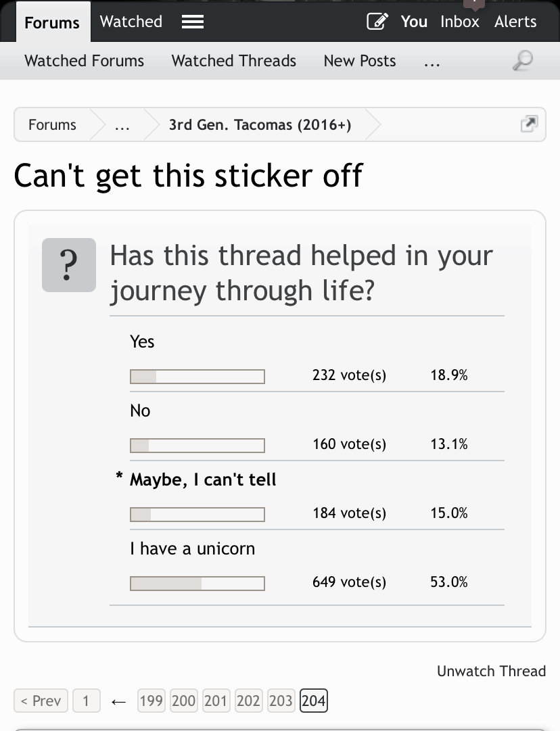Jump to page 199
560x731 pixels.
(x=151, y=701)
